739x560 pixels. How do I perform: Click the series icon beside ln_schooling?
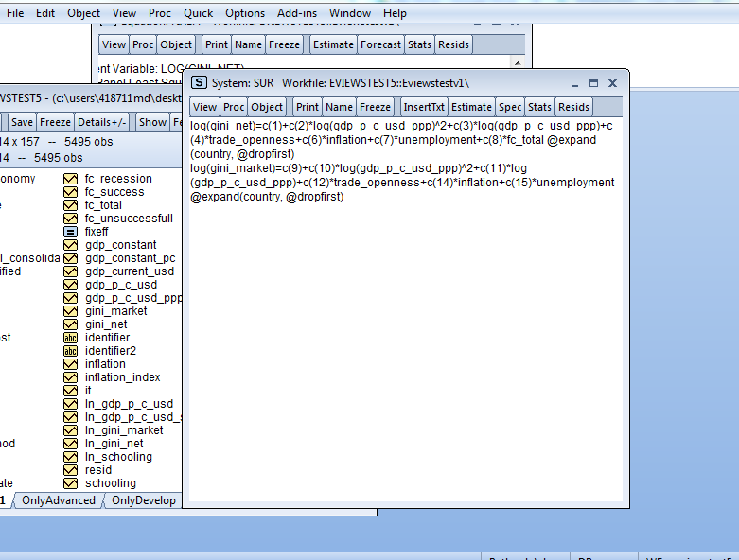[70, 457]
